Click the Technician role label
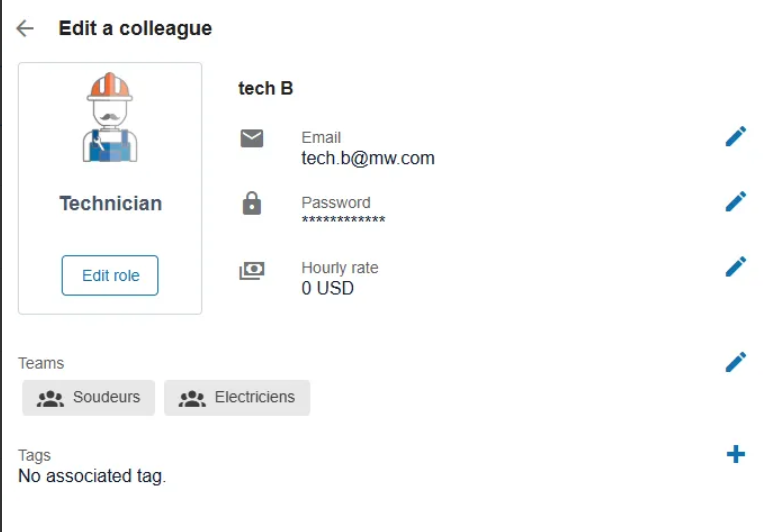 tap(111, 204)
